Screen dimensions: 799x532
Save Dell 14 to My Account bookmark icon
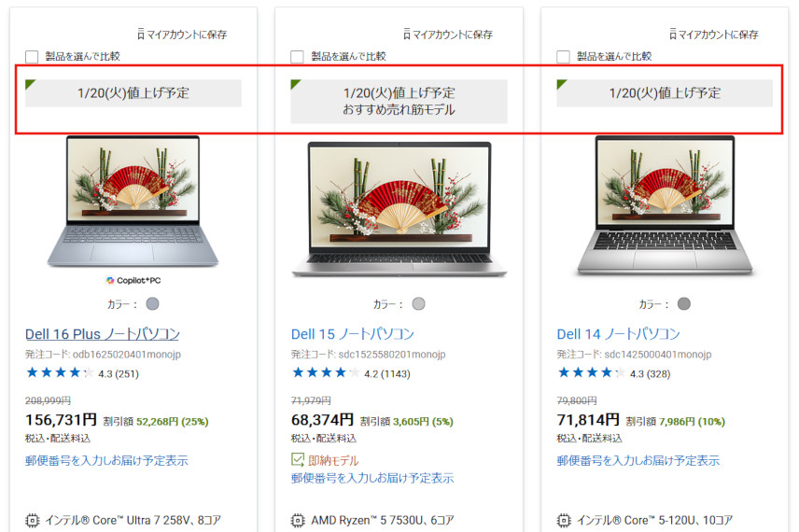coord(673,35)
